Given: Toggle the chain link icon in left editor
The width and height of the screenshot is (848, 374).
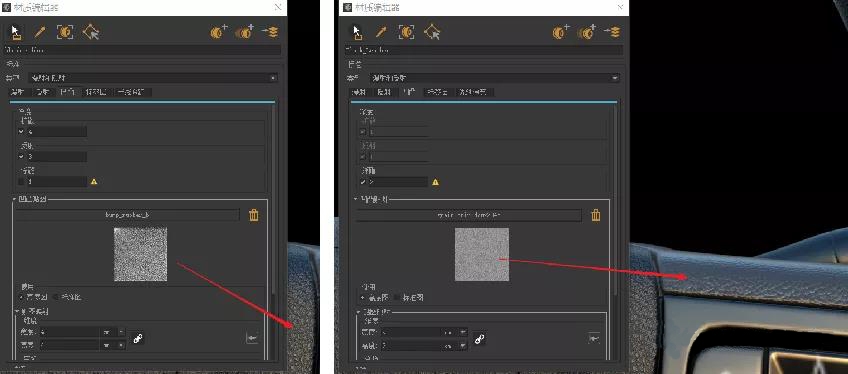Looking at the screenshot, I should pyautogui.click(x=137, y=339).
